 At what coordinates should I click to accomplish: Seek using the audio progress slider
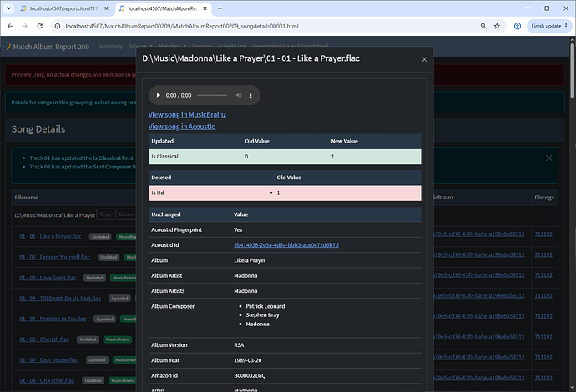(212, 95)
